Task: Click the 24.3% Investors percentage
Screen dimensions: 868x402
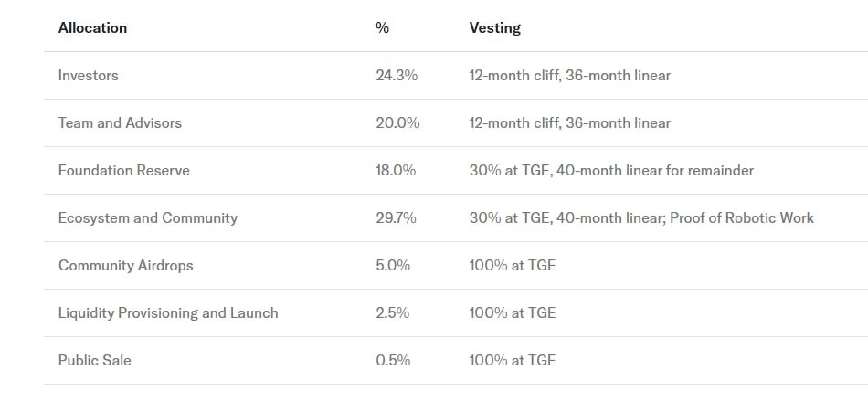Action: pyautogui.click(x=396, y=75)
